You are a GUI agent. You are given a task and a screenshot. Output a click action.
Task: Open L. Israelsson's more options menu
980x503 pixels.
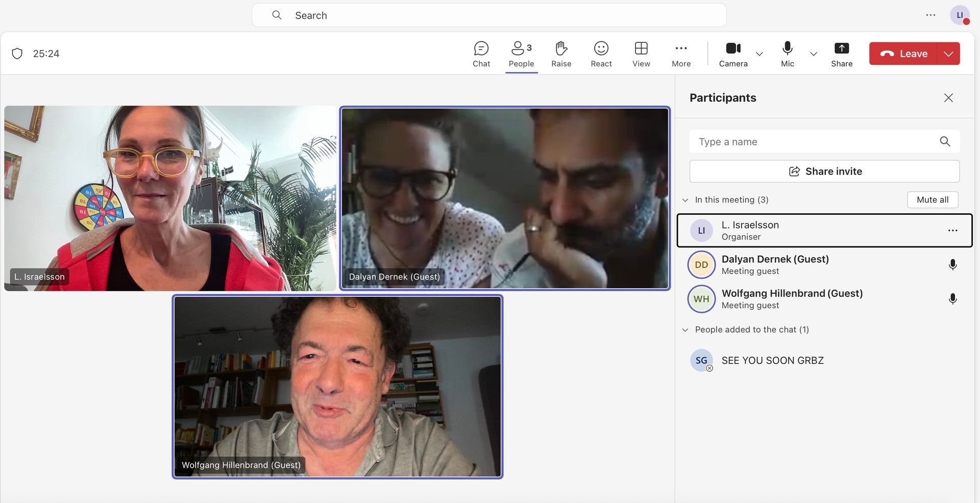[952, 231]
